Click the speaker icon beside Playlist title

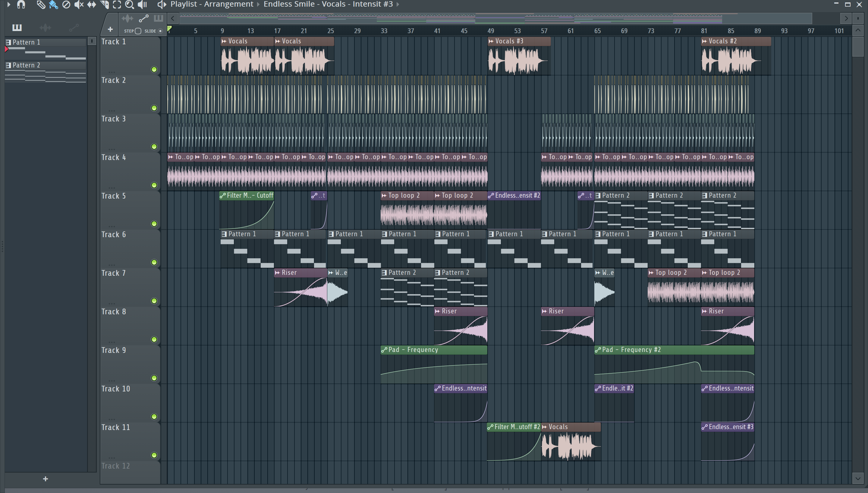pos(162,5)
